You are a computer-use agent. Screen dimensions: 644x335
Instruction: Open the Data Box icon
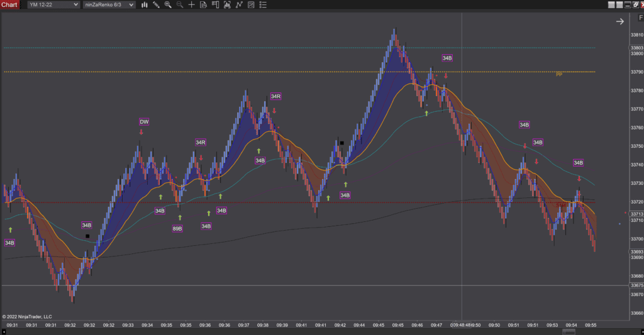coord(203,4)
